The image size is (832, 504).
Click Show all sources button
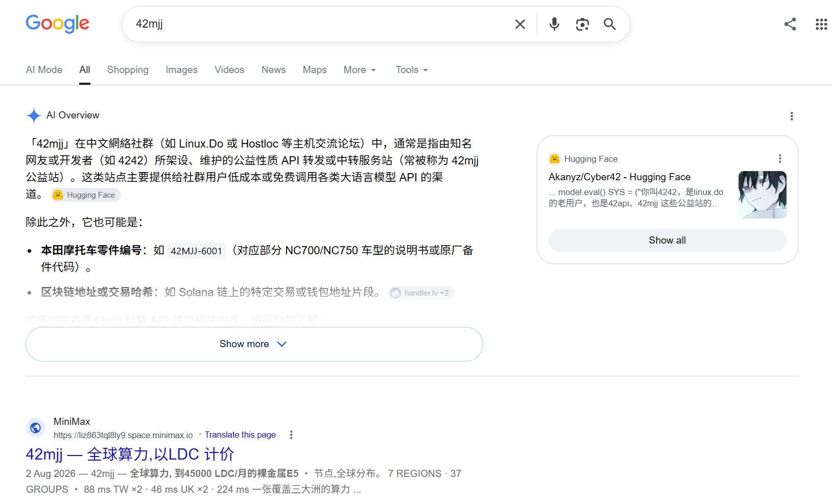pos(667,241)
